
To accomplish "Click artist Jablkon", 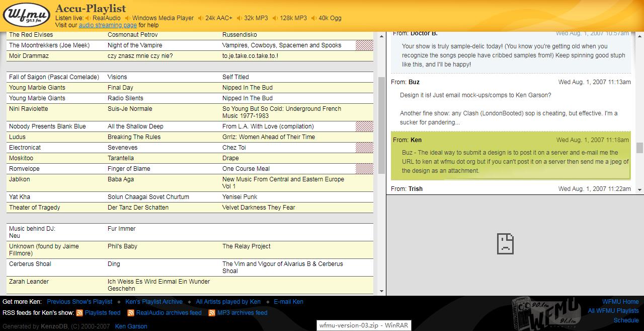I will tap(20, 179).
